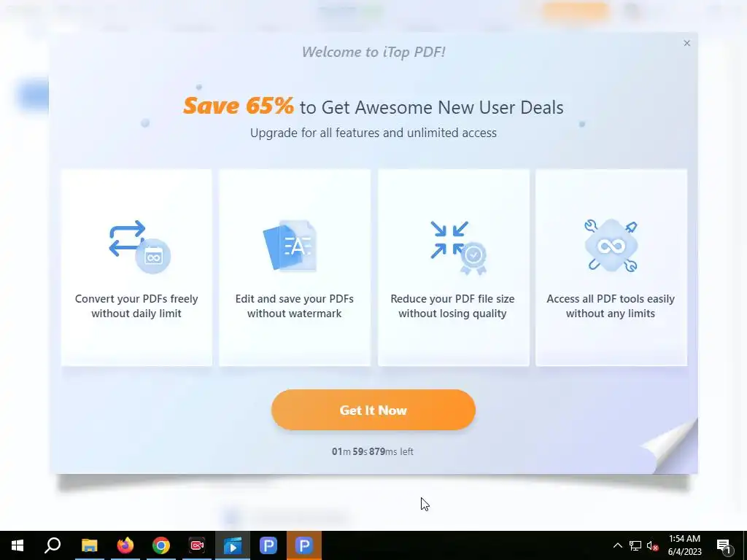This screenshot has height=560, width=747.
Task: Expand hidden system tray icons chevron
Action: click(x=617, y=545)
